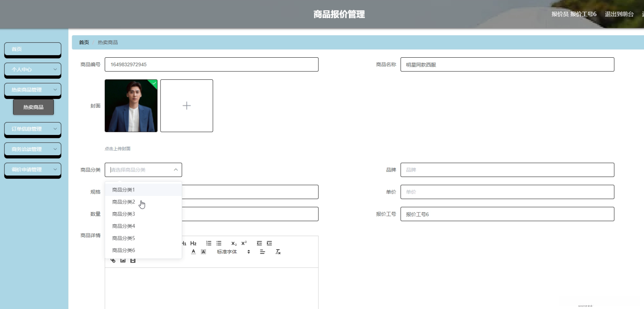Click plus to upload another cover
644x309 pixels.
tap(187, 106)
